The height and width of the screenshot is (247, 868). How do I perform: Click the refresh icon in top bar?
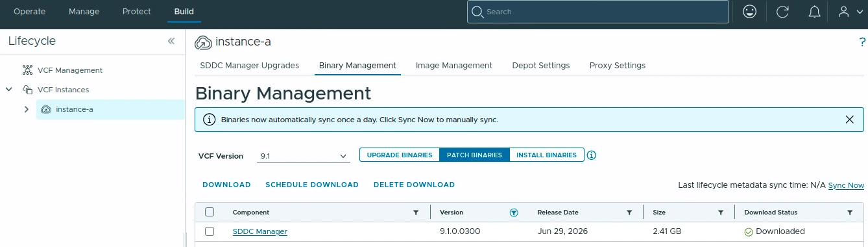[783, 12]
